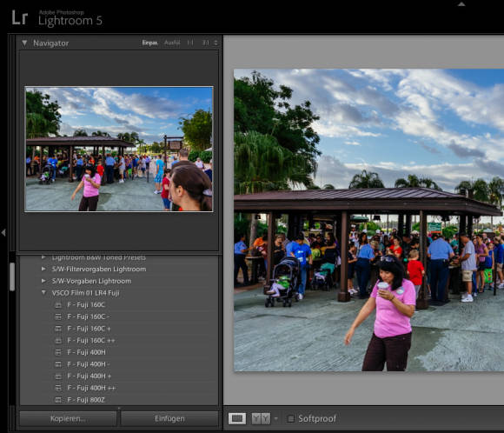Select the S/W-Filtervorgaben Lightroom label
Screen dimensions: 504x433
click(99, 270)
